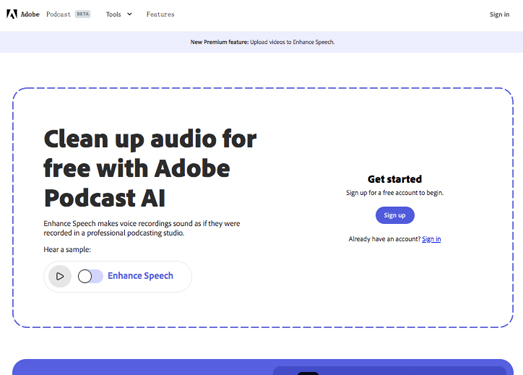Open the Podcast home link
Screen dimensions: 523x375
(x=58, y=14)
